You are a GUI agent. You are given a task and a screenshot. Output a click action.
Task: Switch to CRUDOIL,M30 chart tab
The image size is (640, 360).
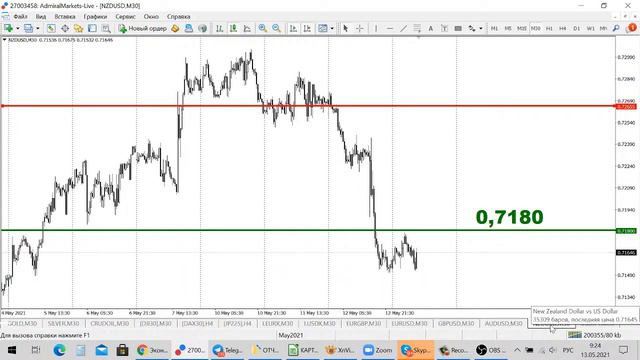(109, 323)
